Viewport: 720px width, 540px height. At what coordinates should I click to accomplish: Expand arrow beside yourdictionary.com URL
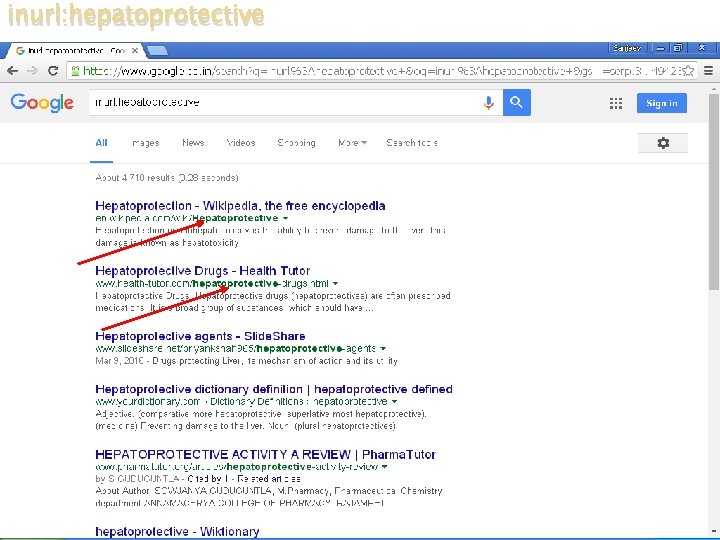[x=394, y=402]
